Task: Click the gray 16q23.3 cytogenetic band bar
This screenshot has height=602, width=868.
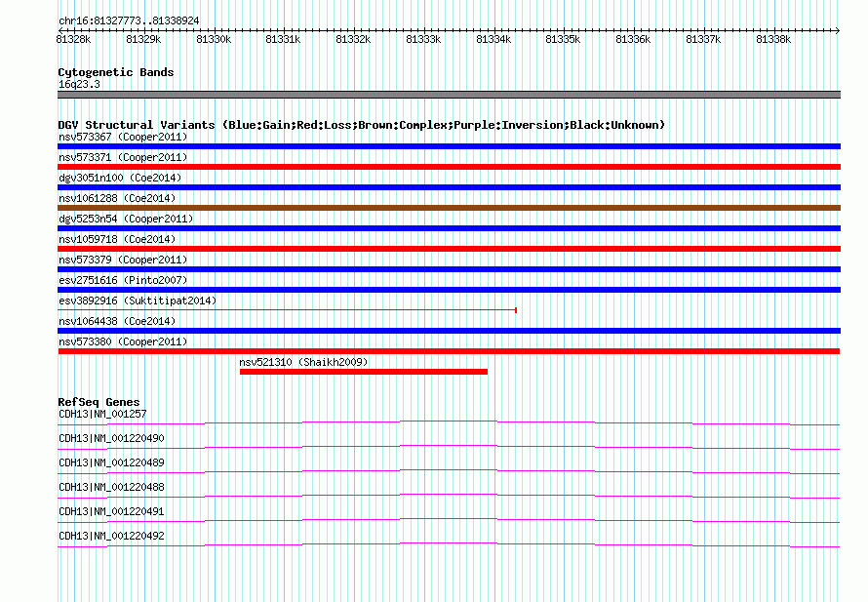Action: 449,95
